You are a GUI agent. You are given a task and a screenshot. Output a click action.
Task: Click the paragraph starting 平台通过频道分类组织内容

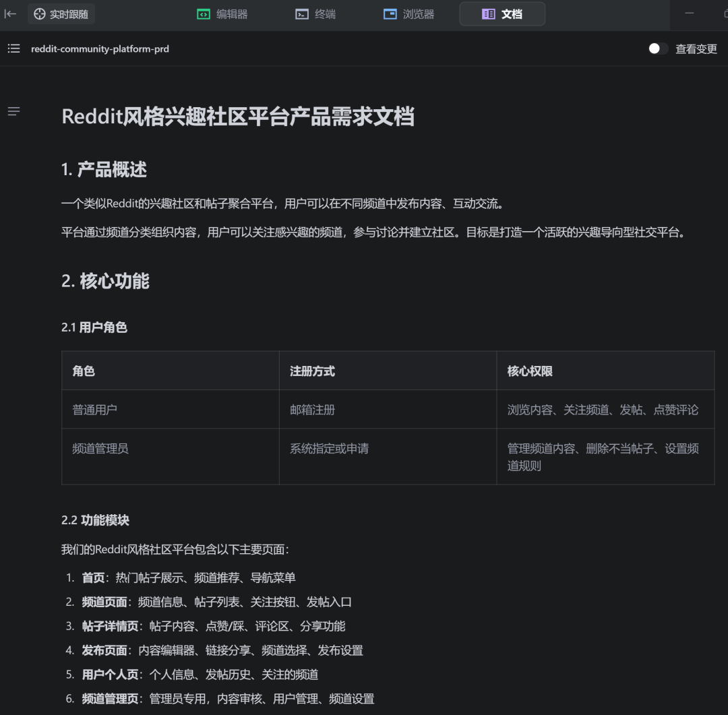click(x=373, y=232)
